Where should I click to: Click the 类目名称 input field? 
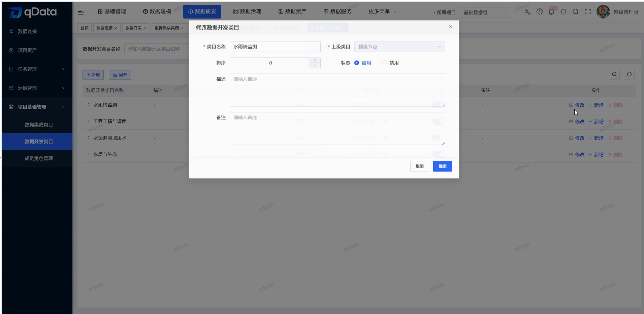275,47
